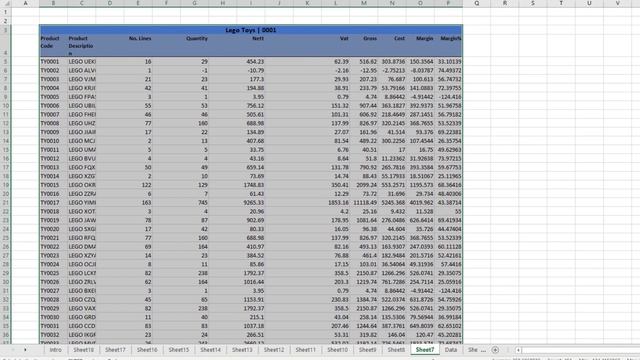The width and height of the screenshot is (640, 360).
Task: Switch to the Intro sheet tab
Action: (x=56, y=350)
